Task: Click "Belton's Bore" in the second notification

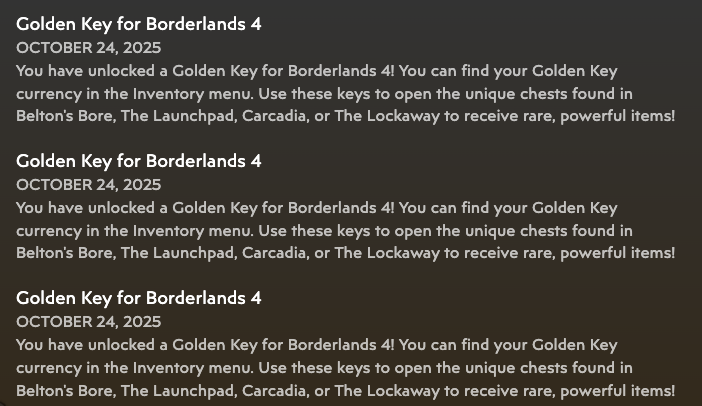Action: tap(62, 253)
